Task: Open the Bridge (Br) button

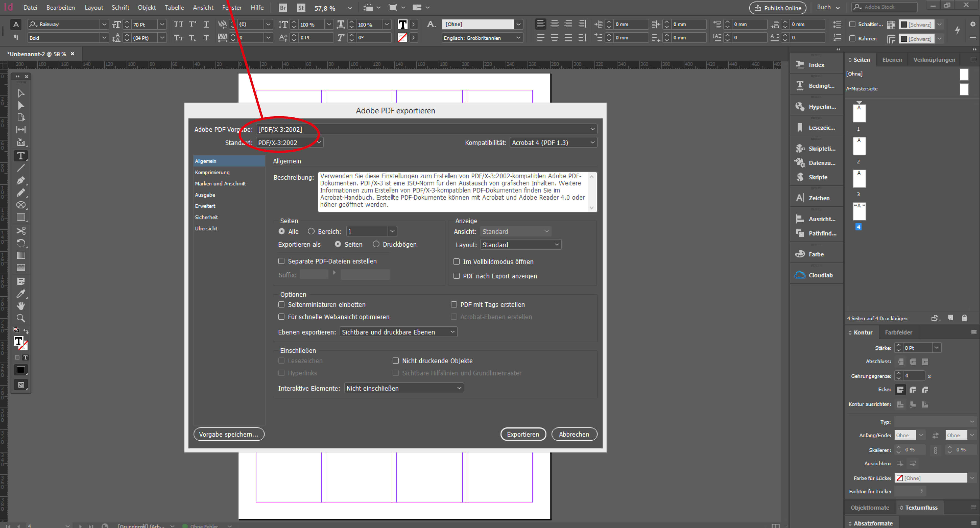Action: coord(283,8)
